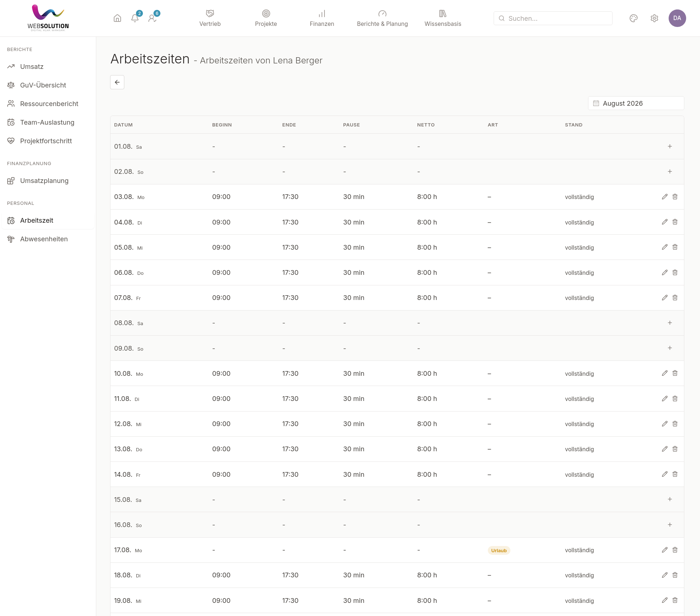Add a time entry for 16.08. Sunday
This screenshot has width=700, height=616.
point(670,525)
